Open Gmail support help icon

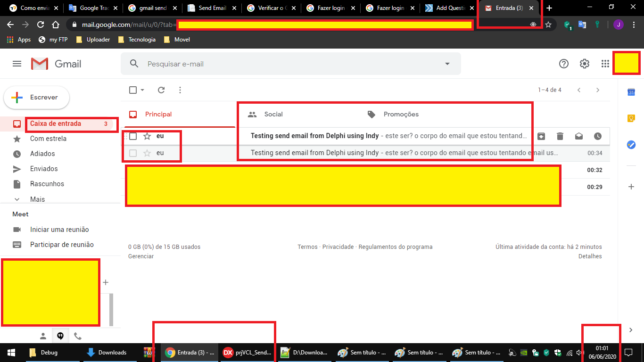(x=564, y=64)
